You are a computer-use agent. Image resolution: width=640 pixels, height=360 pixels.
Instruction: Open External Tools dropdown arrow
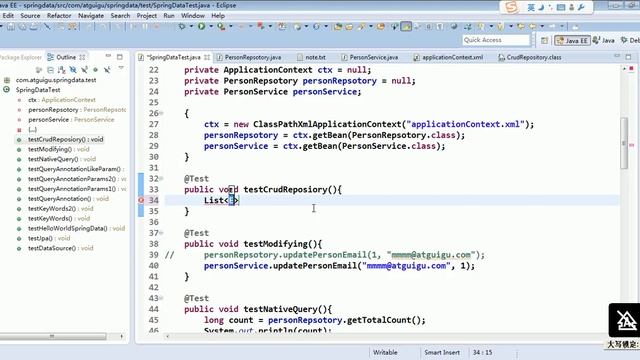click(231, 27)
